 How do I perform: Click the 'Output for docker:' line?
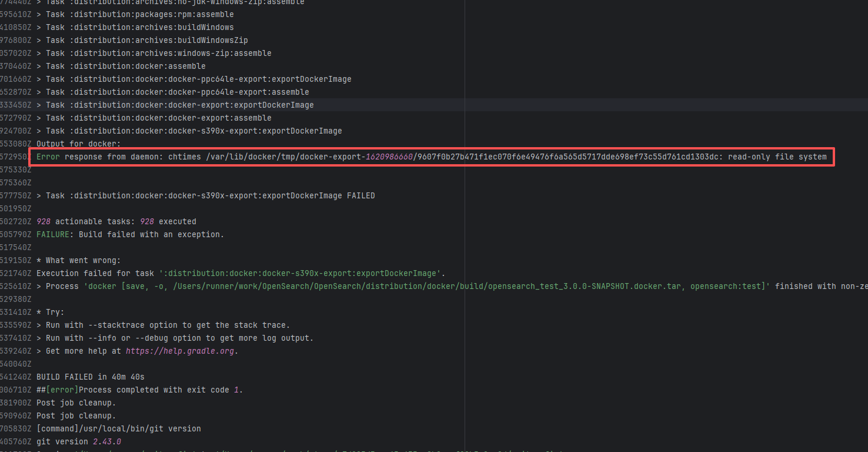pyautogui.click(x=78, y=144)
